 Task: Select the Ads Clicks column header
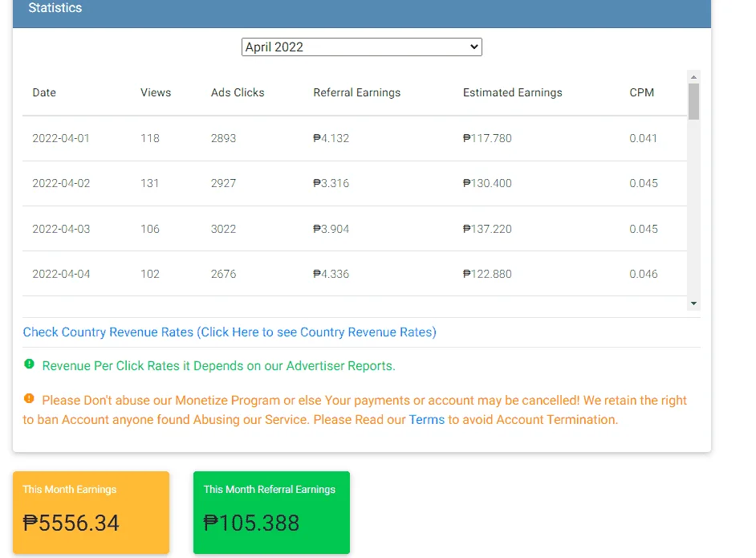(x=238, y=92)
